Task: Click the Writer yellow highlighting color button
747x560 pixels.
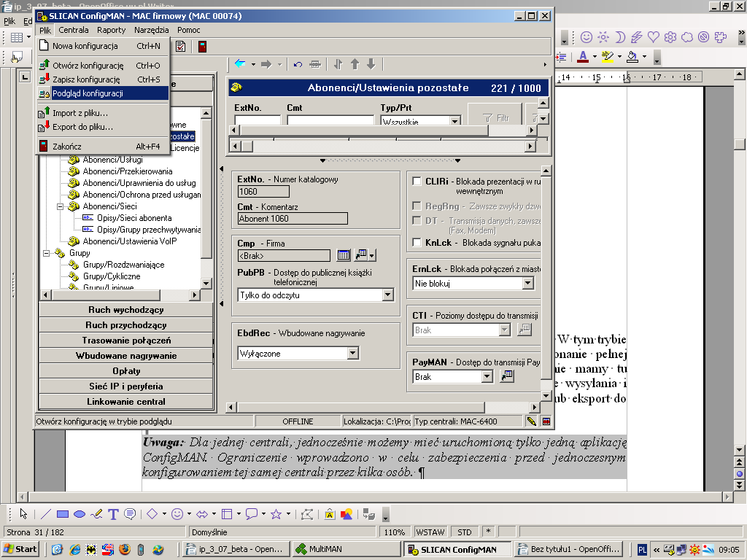Action: point(608,57)
